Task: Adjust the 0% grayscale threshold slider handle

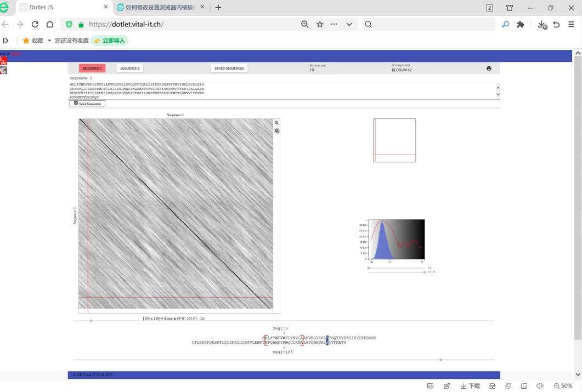Action: (x=369, y=268)
